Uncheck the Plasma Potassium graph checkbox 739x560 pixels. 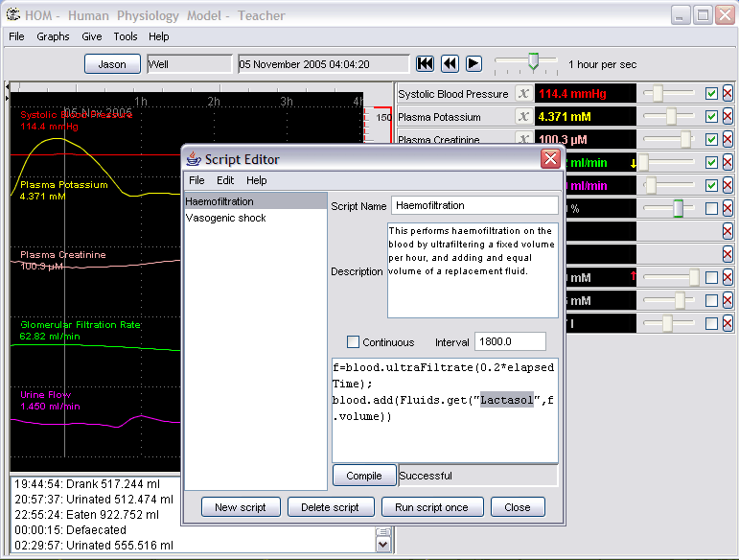tap(711, 117)
